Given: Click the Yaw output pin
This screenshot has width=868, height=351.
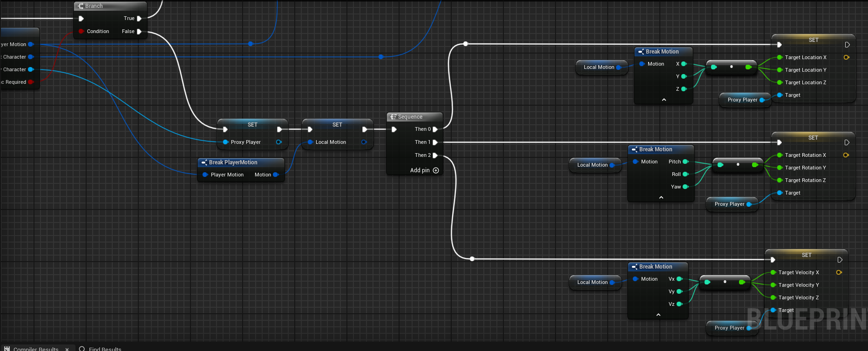Looking at the screenshot, I should click(685, 187).
